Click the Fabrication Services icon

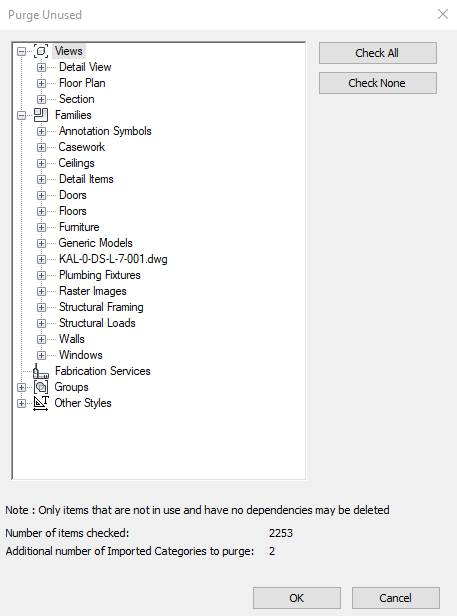[x=41, y=371]
